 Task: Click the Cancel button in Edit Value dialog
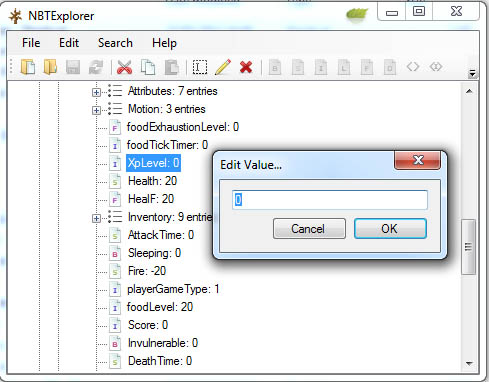click(309, 229)
